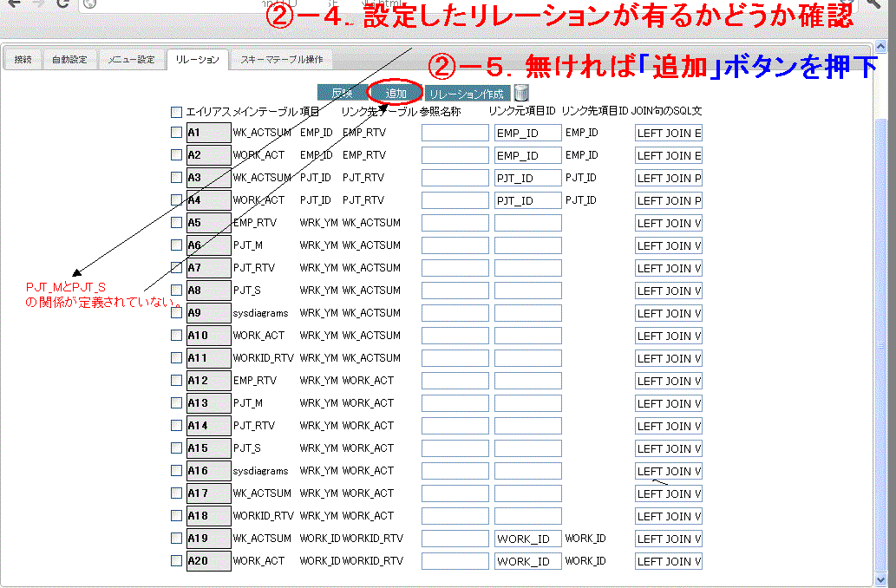
Task: Select the checkbox for row A20
Action: click(x=177, y=561)
